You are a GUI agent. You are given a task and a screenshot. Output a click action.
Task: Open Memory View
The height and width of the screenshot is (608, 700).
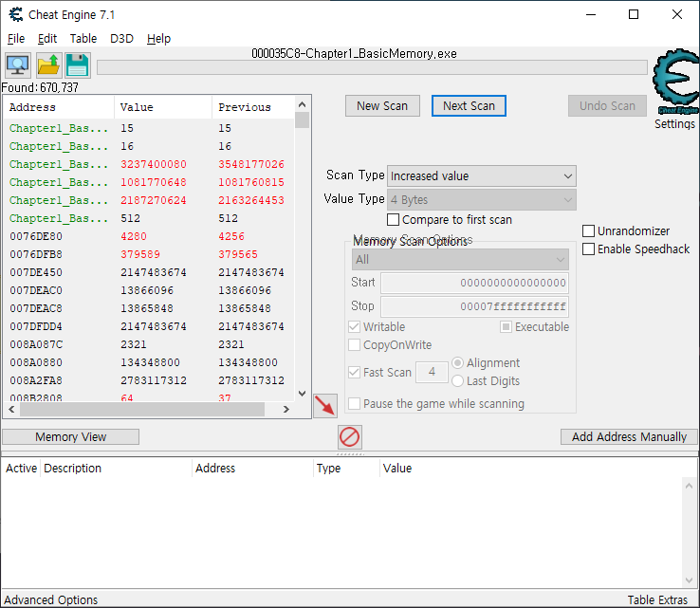(70, 436)
